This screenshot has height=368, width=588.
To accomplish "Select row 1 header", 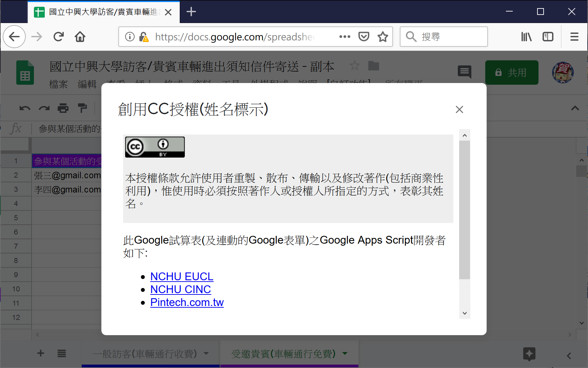I will click(16, 161).
